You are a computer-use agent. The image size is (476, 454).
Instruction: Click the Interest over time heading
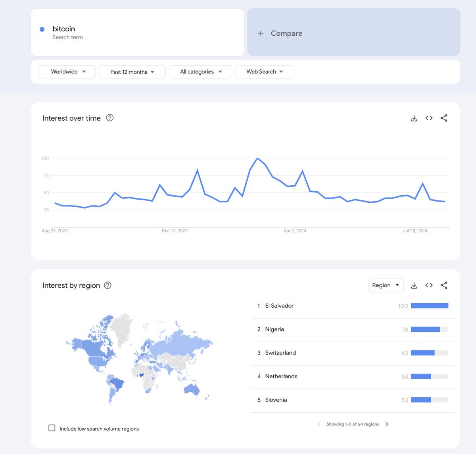pyautogui.click(x=71, y=118)
